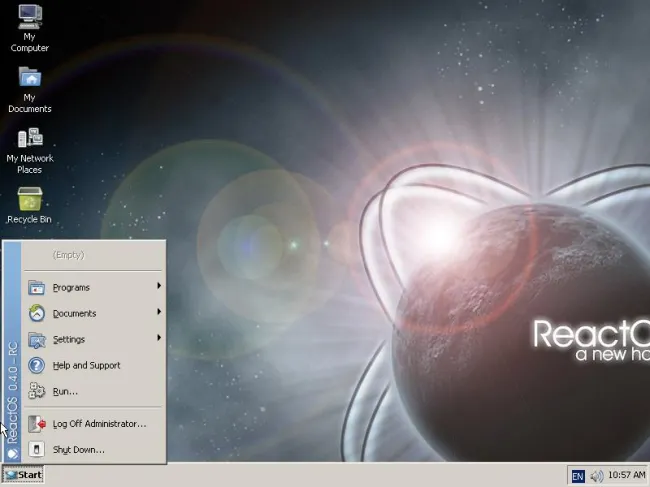Click the 10:57 AM taskbar clock
This screenshot has width=650, height=487.
(x=626, y=475)
